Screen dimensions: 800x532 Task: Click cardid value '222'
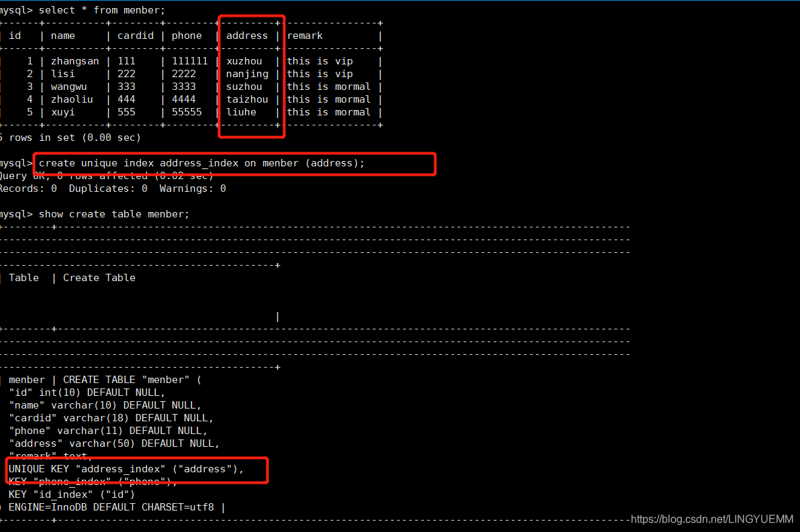click(126, 74)
